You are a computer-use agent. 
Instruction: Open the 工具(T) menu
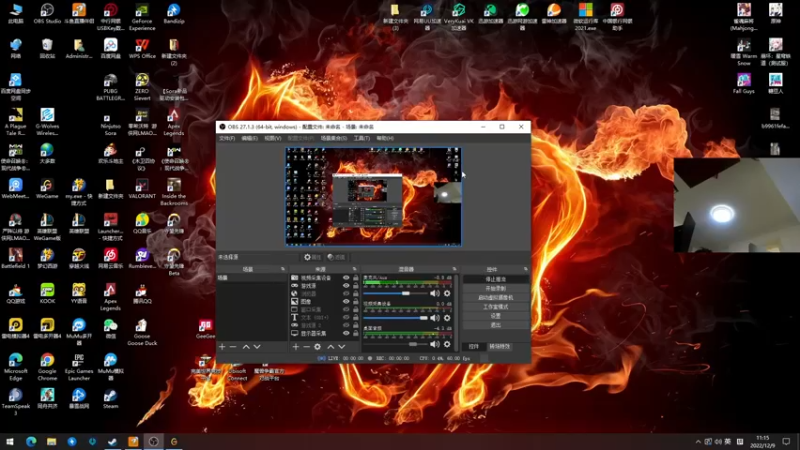361,138
